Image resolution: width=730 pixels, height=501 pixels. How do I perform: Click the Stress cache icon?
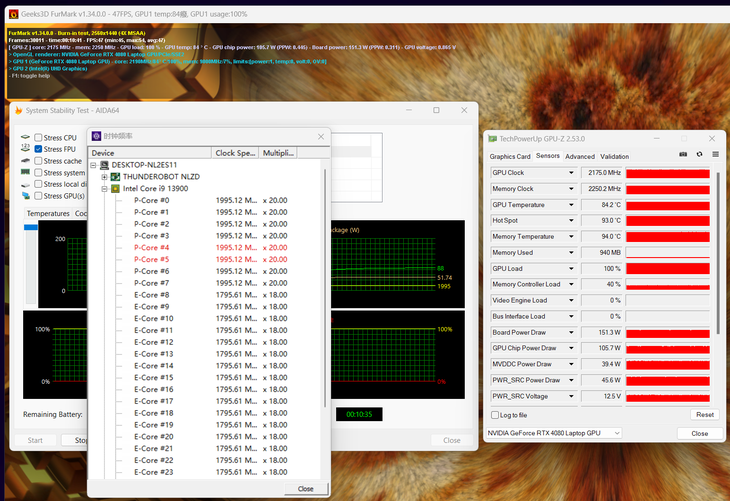pos(26,161)
